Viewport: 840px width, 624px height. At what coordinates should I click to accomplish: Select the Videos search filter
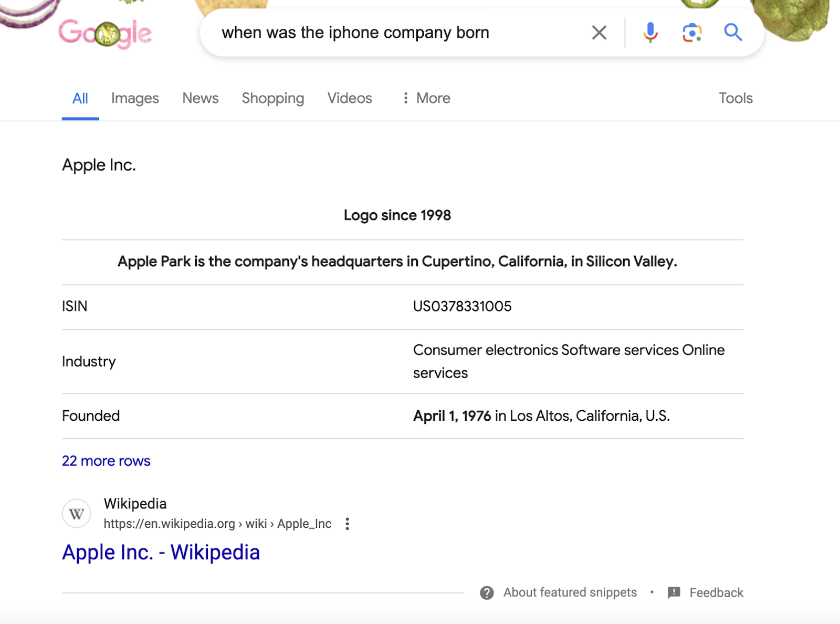350,98
